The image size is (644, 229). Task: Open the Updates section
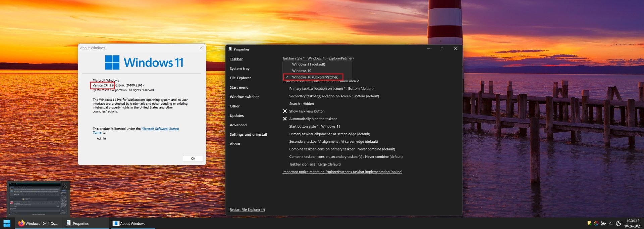[237, 116]
